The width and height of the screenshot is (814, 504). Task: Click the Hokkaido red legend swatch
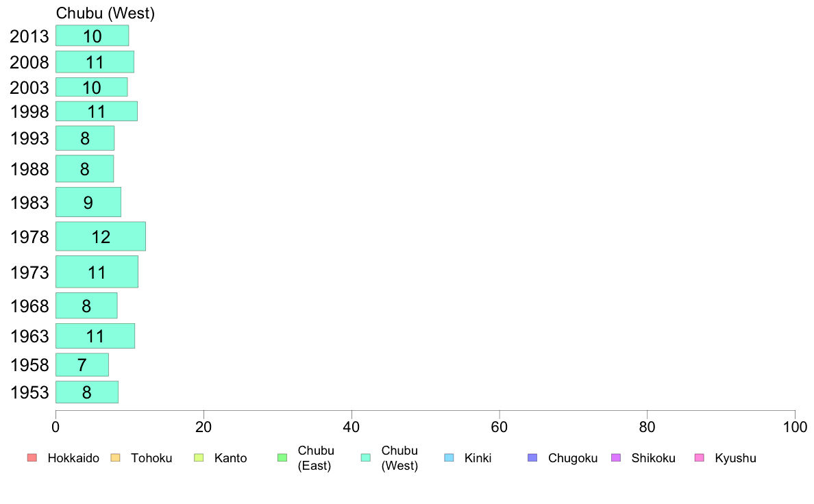(x=32, y=458)
